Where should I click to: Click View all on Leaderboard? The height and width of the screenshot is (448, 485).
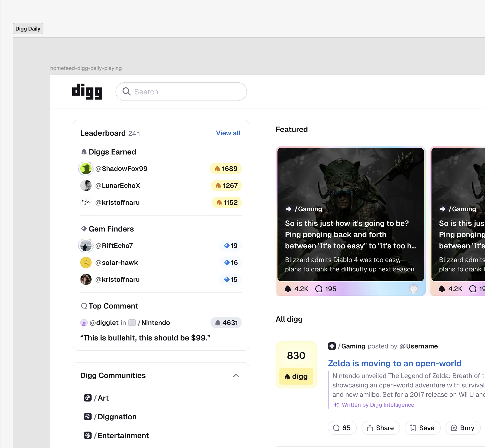tap(228, 133)
